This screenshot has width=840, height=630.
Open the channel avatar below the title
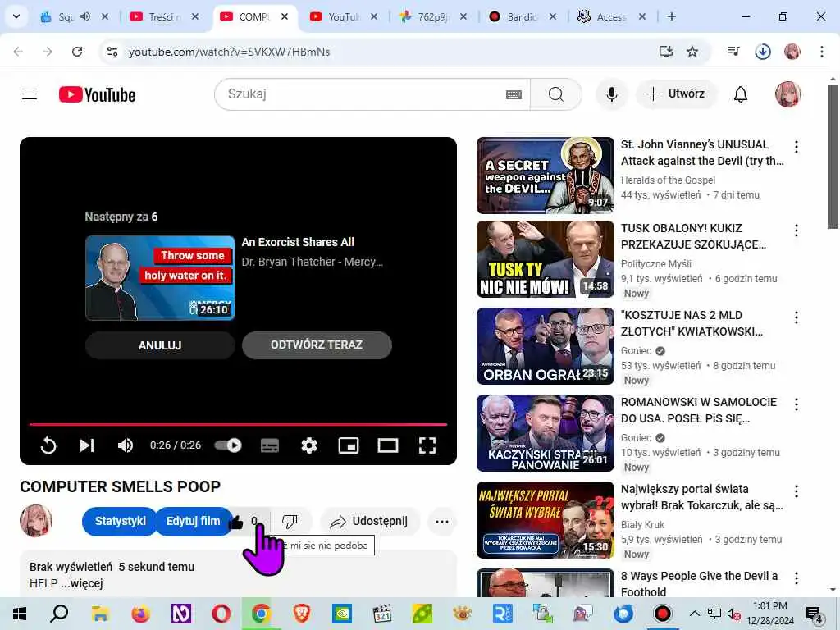pyautogui.click(x=36, y=521)
